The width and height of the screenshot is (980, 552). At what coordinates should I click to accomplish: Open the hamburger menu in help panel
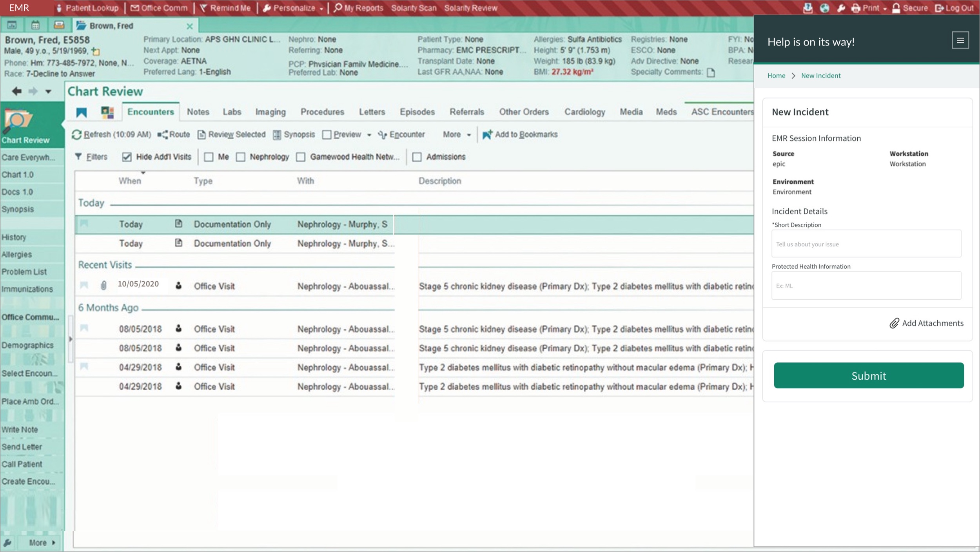pyautogui.click(x=960, y=40)
